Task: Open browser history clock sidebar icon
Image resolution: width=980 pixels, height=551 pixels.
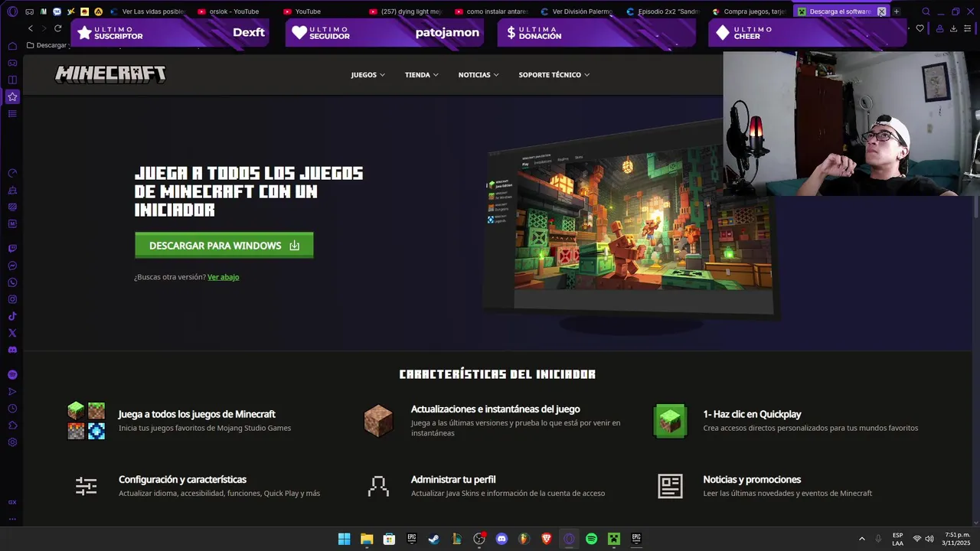Action: point(12,409)
